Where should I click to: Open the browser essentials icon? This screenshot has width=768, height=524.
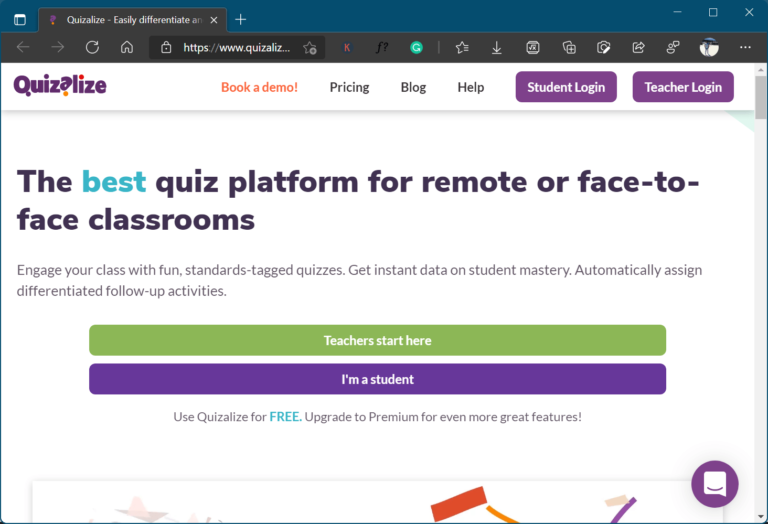pos(603,48)
